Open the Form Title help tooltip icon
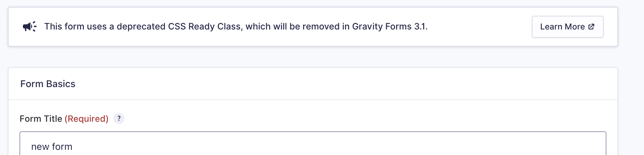Screen dimensions: 644x155 [119, 118]
